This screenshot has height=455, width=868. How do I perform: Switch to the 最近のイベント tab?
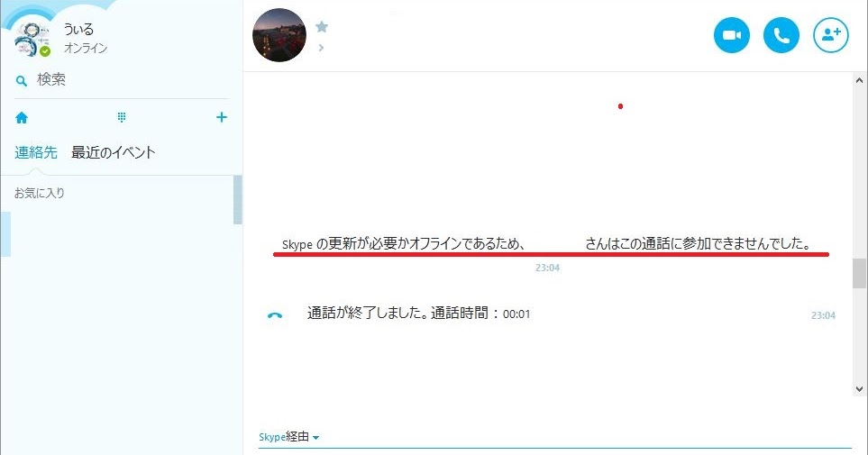coord(113,152)
